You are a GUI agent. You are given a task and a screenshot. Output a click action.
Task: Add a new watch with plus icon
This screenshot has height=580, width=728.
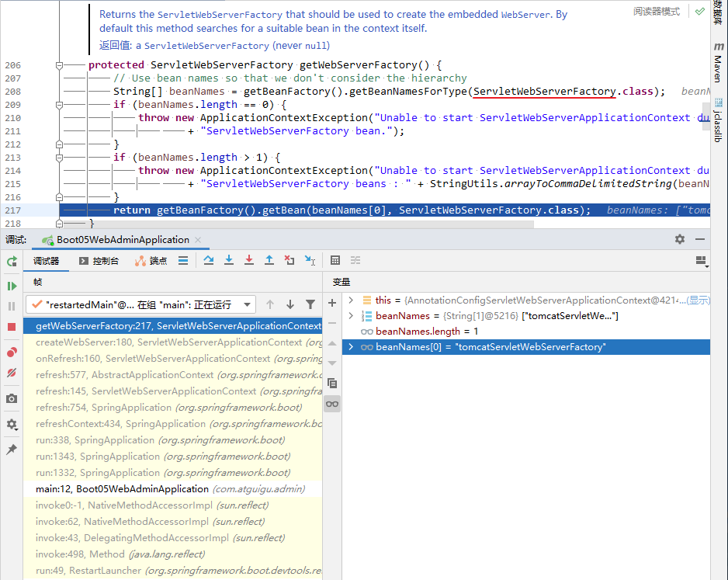[332, 304]
